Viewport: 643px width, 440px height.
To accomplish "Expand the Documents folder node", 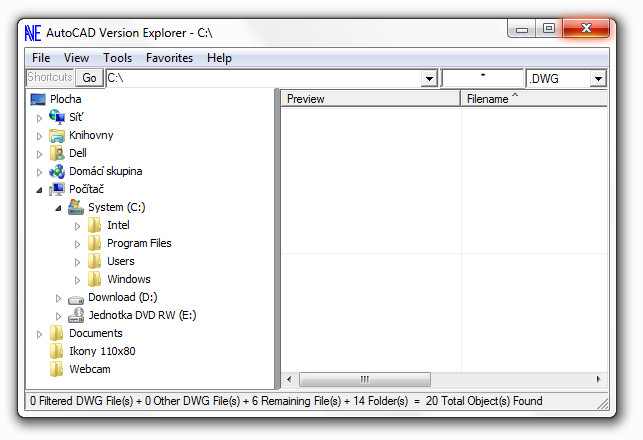I will [39, 334].
